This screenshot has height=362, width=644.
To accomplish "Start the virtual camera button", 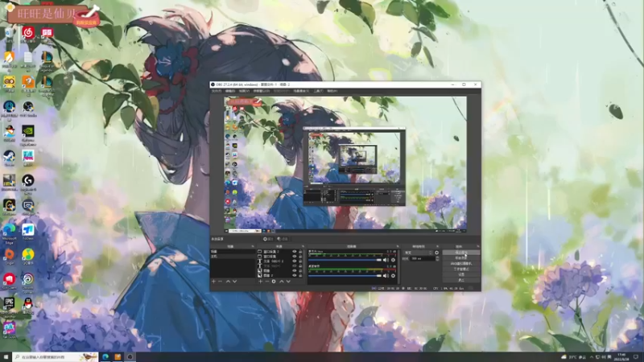I will 461,264.
